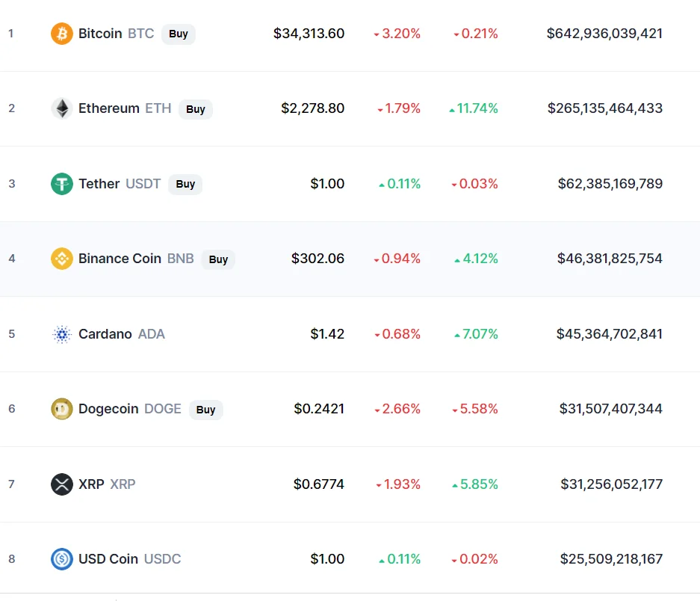Viewport: 700px width, 601px height.
Task: Click the green Tether logo icon
Action: point(61,184)
